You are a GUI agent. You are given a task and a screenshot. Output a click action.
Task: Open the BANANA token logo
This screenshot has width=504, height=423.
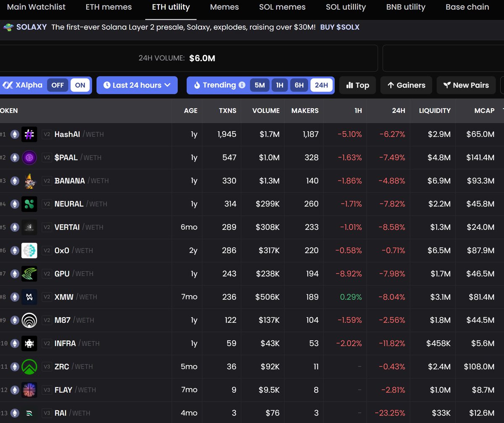click(x=29, y=181)
